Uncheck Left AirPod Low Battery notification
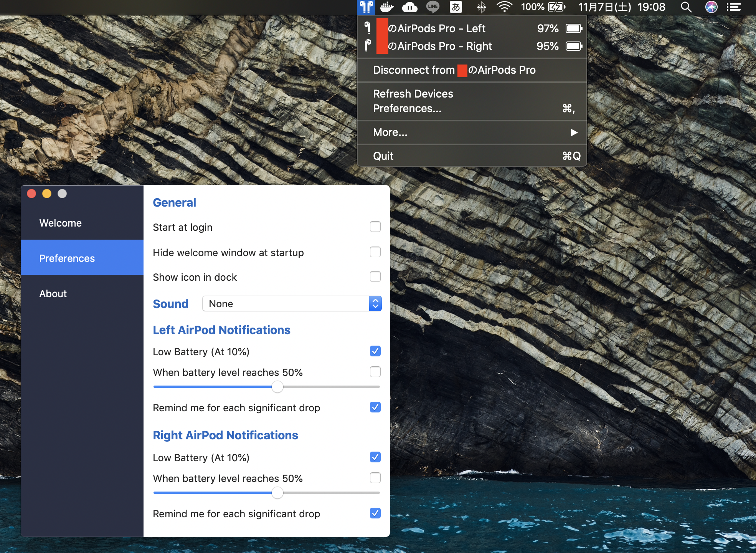The image size is (756, 553). click(x=375, y=351)
